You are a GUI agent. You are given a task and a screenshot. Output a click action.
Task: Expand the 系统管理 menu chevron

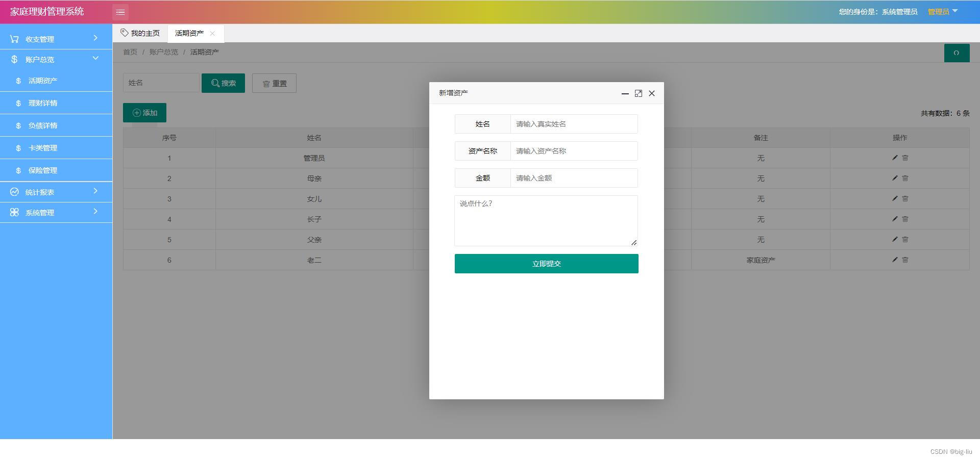[x=95, y=212]
